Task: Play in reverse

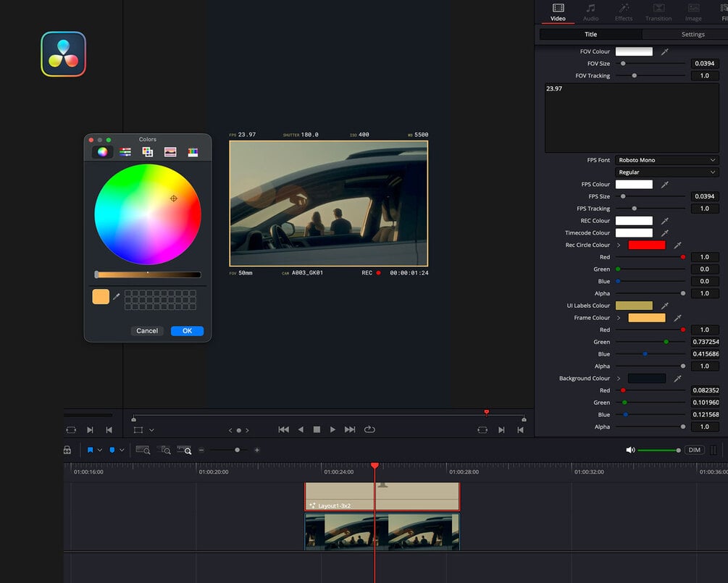Action: pyautogui.click(x=301, y=429)
